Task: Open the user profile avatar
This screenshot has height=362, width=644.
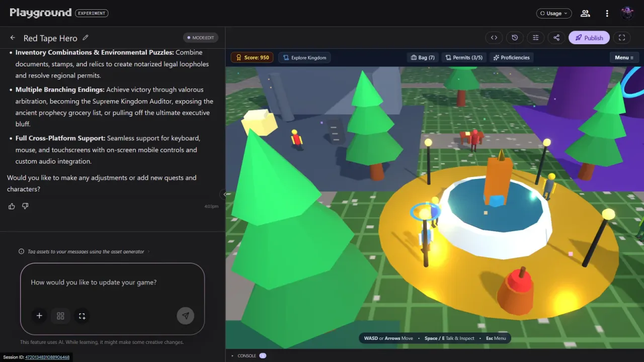Action: 627,14
